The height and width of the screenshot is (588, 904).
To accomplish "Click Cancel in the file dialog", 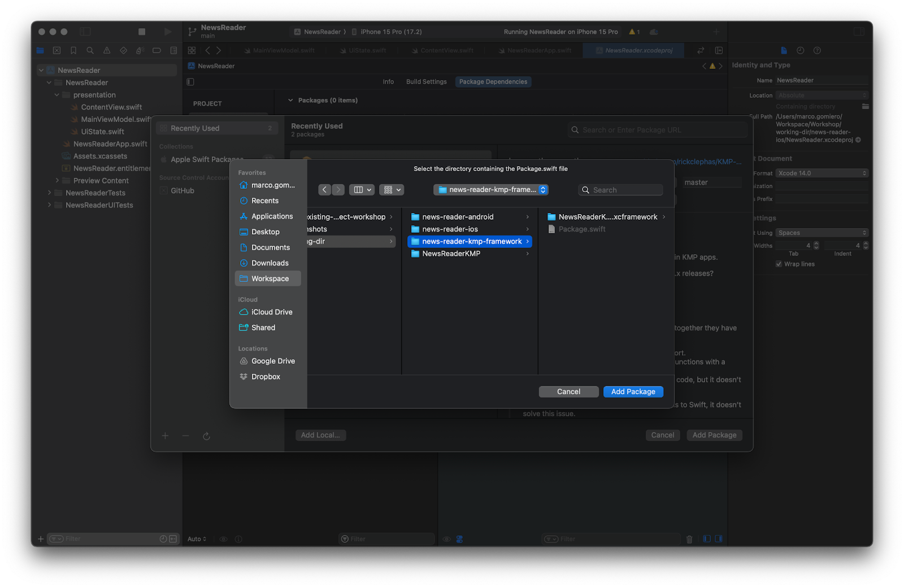I will (568, 391).
